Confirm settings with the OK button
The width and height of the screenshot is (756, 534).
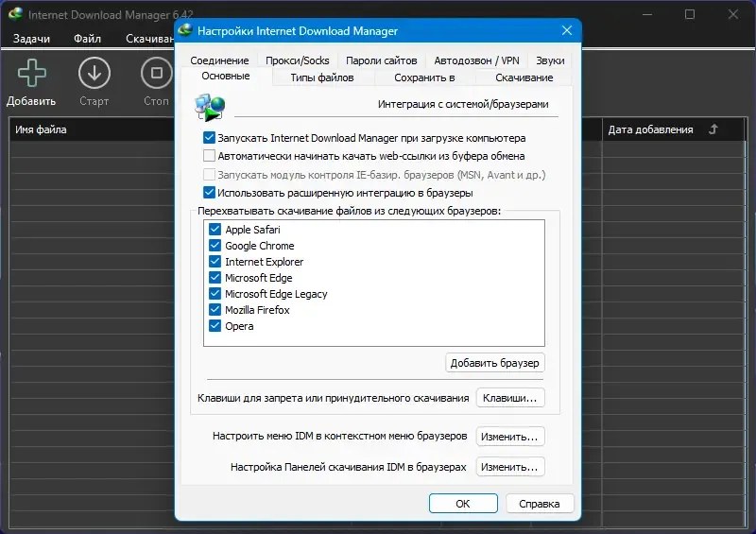point(463,504)
